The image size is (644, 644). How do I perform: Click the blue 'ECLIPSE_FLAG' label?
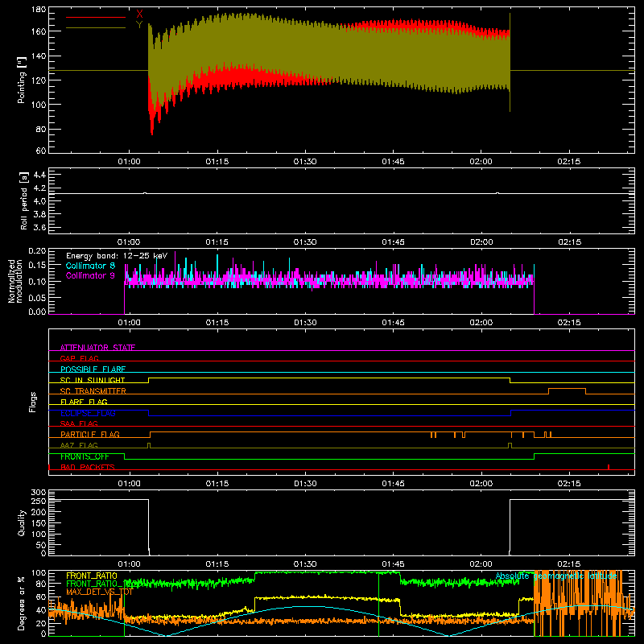tap(88, 413)
